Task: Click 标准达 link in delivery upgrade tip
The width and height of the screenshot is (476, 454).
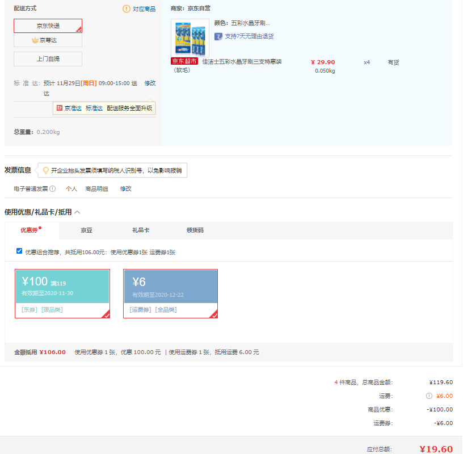Action: coord(94,108)
